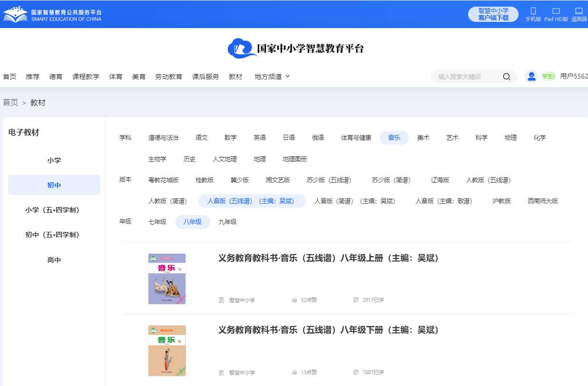Open the Pad HD version icon
The image size is (588, 386).
click(556, 11)
